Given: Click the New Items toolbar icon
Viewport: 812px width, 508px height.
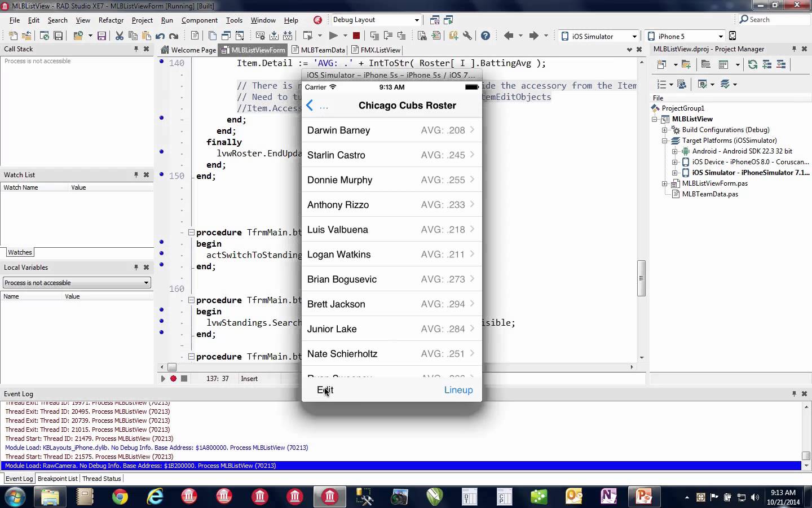Looking at the screenshot, I should coord(12,36).
